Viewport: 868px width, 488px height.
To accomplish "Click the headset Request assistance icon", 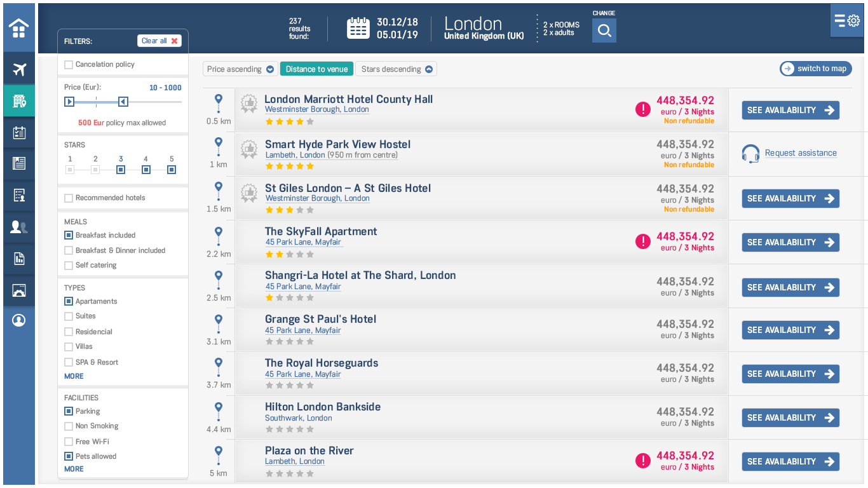I will pyautogui.click(x=750, y=154).
